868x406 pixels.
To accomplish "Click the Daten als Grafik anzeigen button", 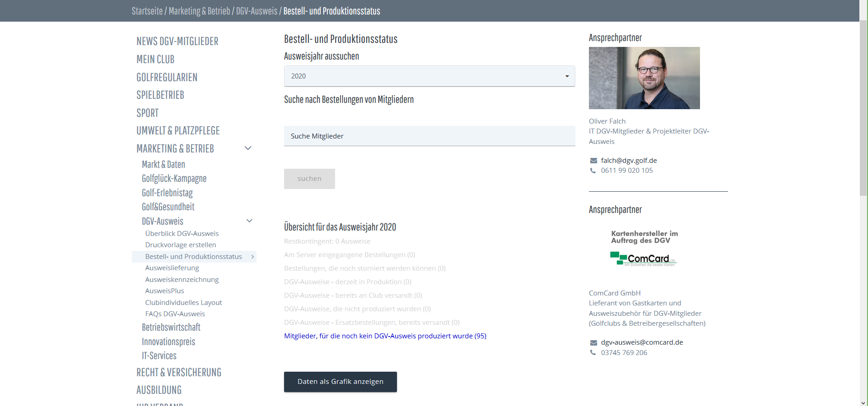I will pos(340,382).
